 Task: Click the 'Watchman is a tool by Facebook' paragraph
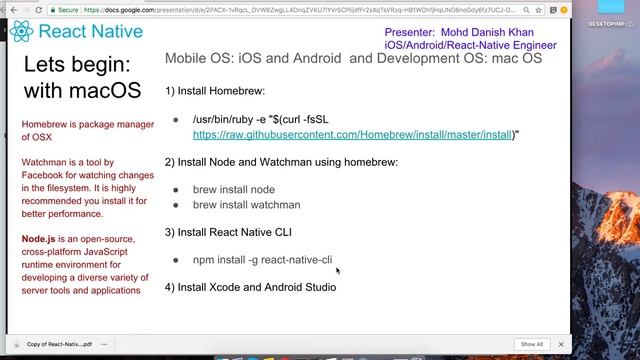click(x=88, y=188)
